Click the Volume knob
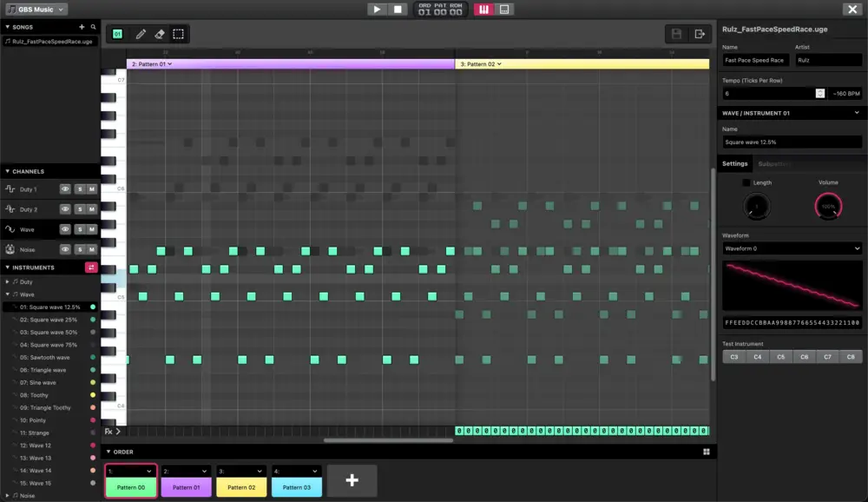This screenshot has width=868, height=502. pos(828,206)
